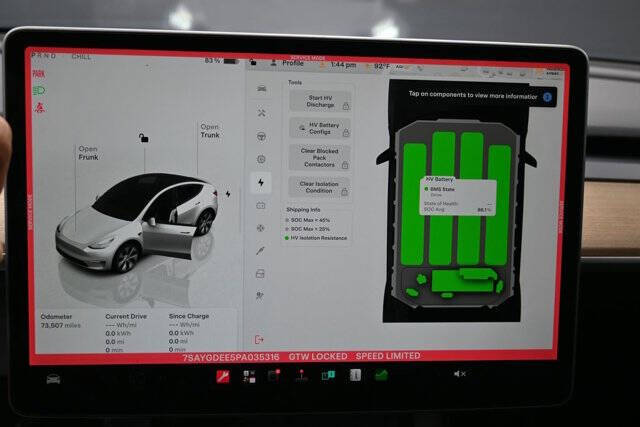Open the low-voltage battery sidebar icon
The image size is (640, 427).
click(261, 205)
